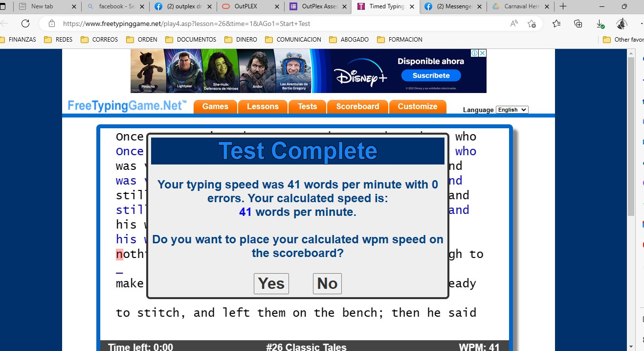Open the Collections icon in toolbar
This screenshot has height=351, width=644.
[x=578, y=23]
